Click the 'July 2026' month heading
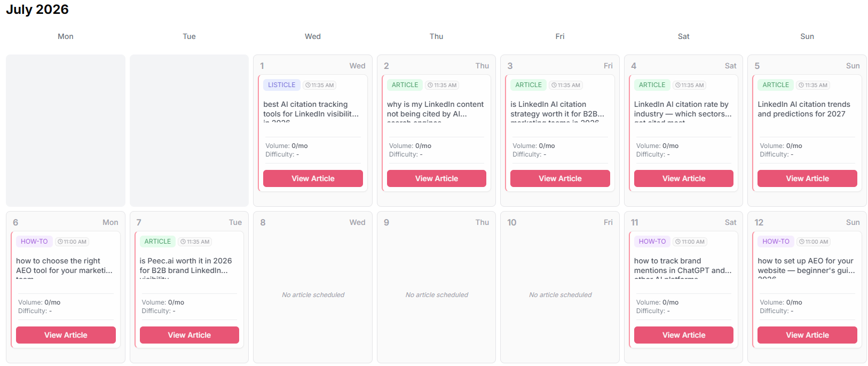The image size is (868, 366). [x=37, y=10]
